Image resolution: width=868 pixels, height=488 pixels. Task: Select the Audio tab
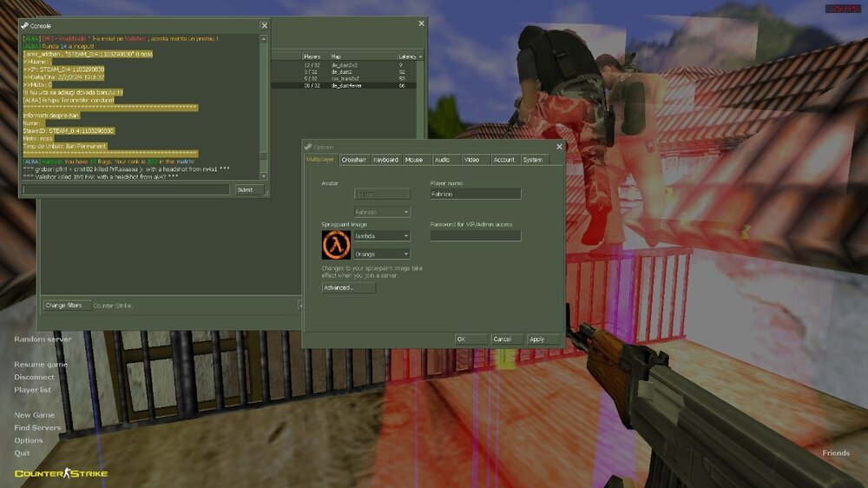pyautogui.click(x=442, y=160)
